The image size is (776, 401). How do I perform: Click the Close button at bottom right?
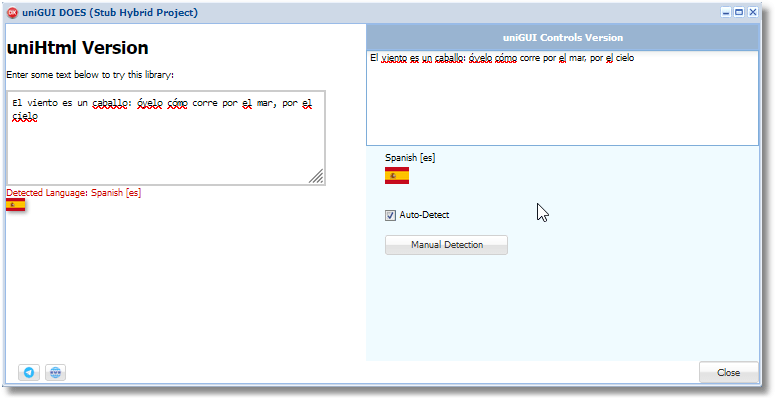click(x=728, y=372)
